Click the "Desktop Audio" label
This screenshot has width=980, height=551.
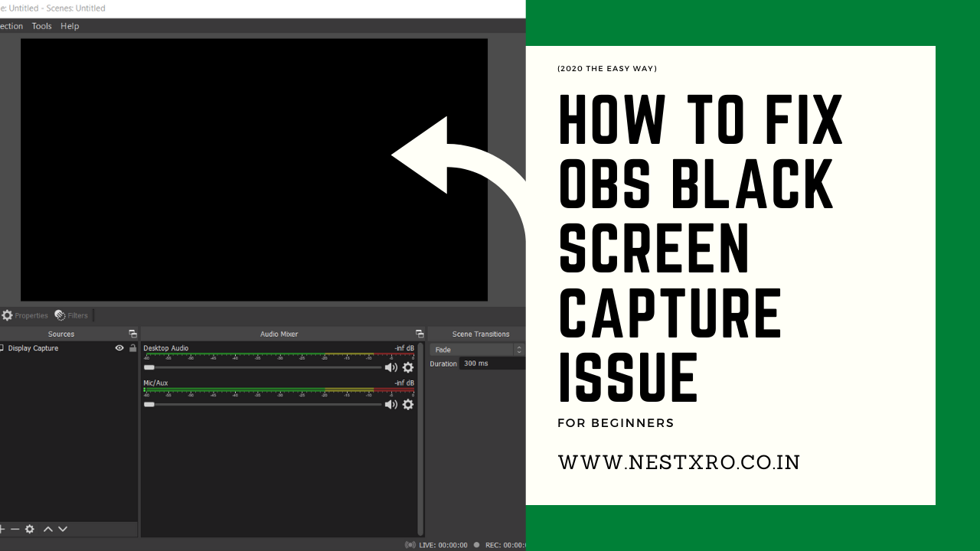point(165,348)
